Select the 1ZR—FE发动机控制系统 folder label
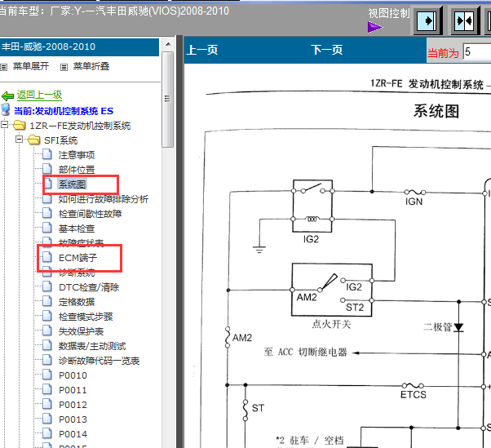The height and width of the screenshot is (448, 491). 80,126
